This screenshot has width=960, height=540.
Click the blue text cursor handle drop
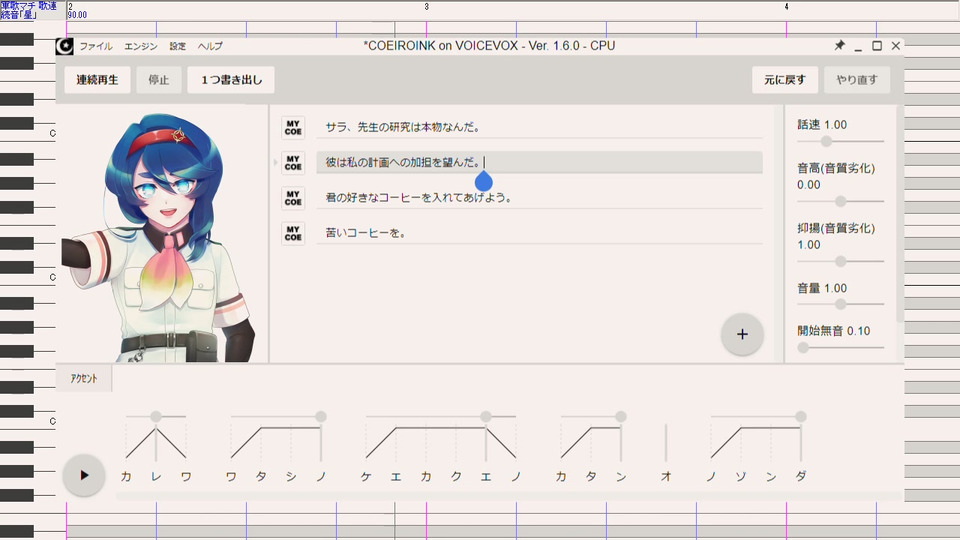coord(484,181)
